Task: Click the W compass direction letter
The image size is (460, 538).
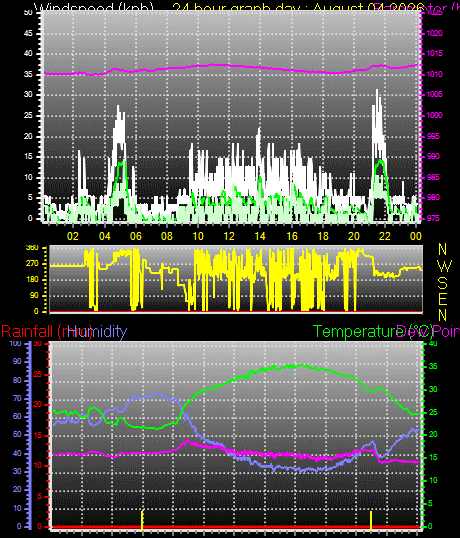Action: pyautogui.click(x=445, y=266)
